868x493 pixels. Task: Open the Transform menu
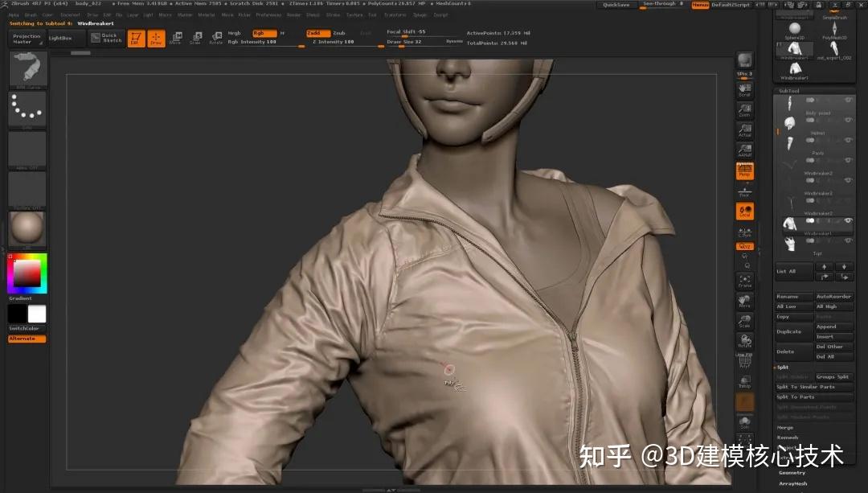pyautogui.click(x=395, y=15)
